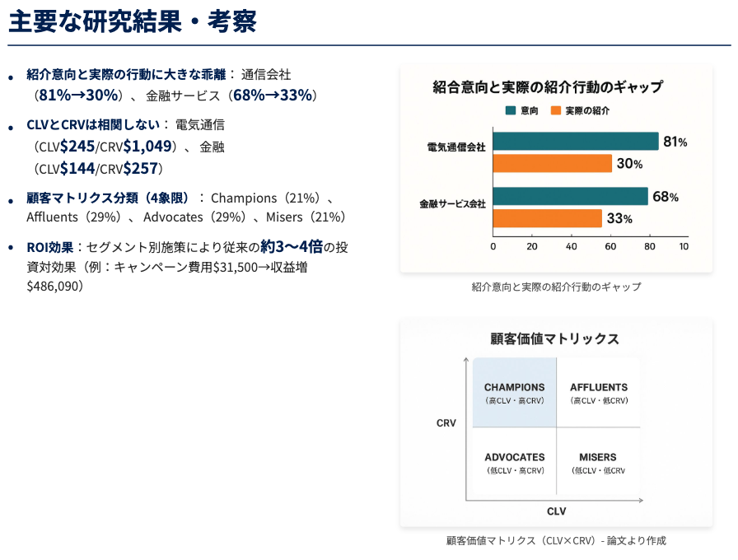The width and height of the screenshot is (738, 560).
Task: Select the highlighted CHAMPIONS quadrant
Action: (x=515, y=393)
